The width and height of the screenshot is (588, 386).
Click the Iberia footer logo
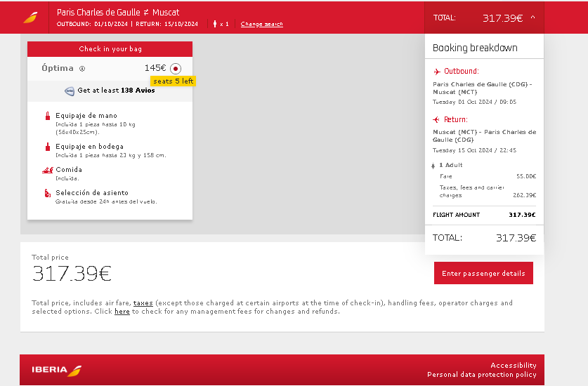tap(57, 371)
